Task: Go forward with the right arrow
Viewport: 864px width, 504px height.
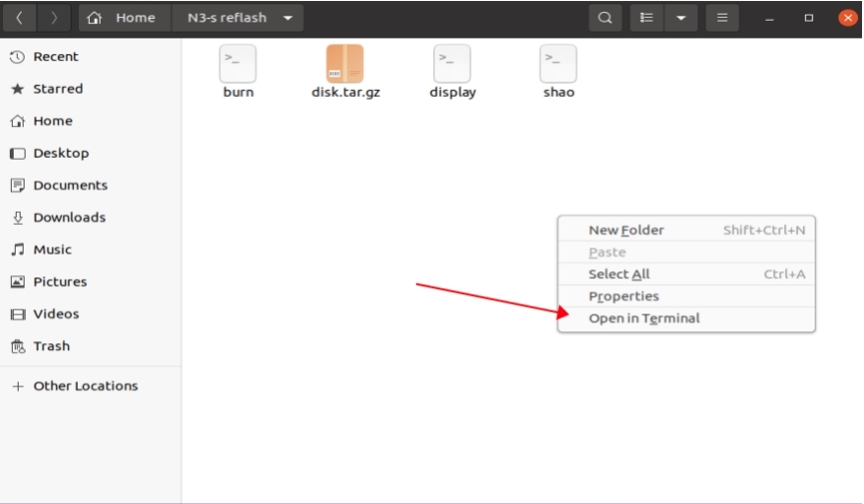Action: tap(53, 18)
